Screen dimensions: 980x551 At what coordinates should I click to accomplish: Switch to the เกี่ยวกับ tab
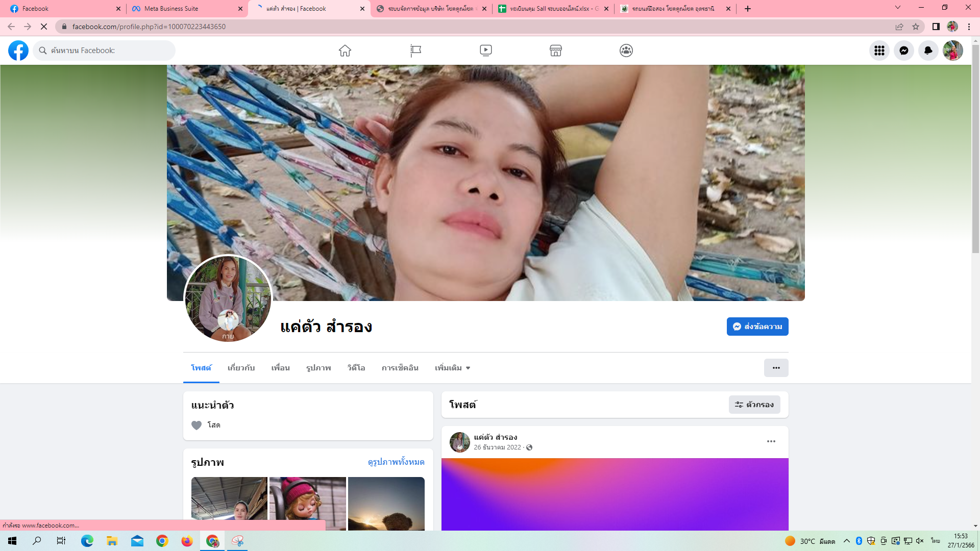[x=241, y=368]
